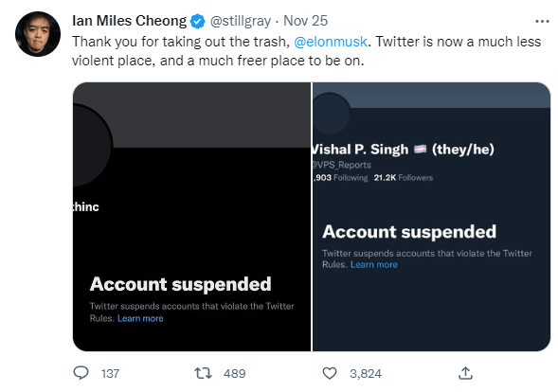Viewport: 558px width, 392px height.
Task: Click Learn more in the right screenshot
Action: click(x=374, y=265)
